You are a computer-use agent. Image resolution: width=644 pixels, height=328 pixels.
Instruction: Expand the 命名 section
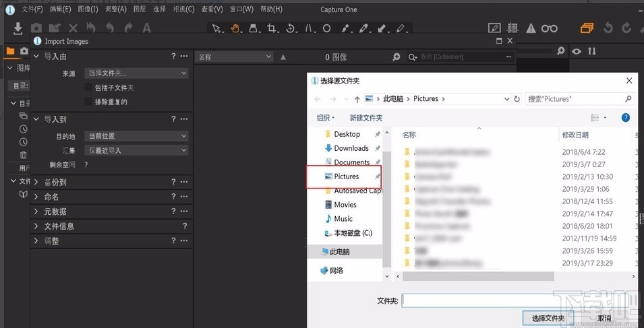(x=36, y=197)
